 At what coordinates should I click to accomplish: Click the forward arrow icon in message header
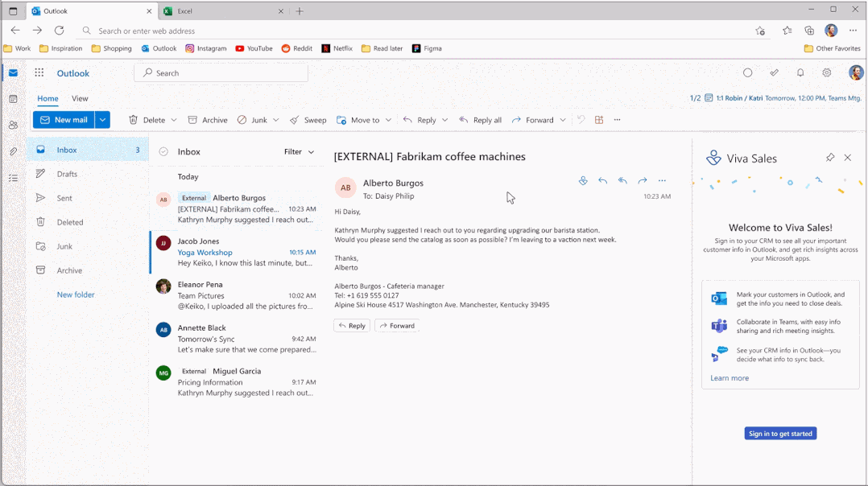pos(643,181)
